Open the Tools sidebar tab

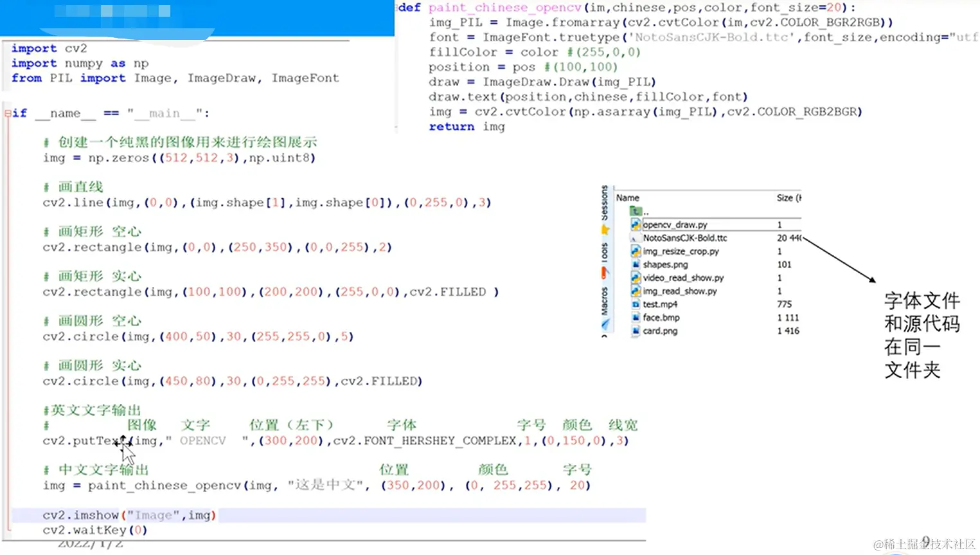point(604,252)
